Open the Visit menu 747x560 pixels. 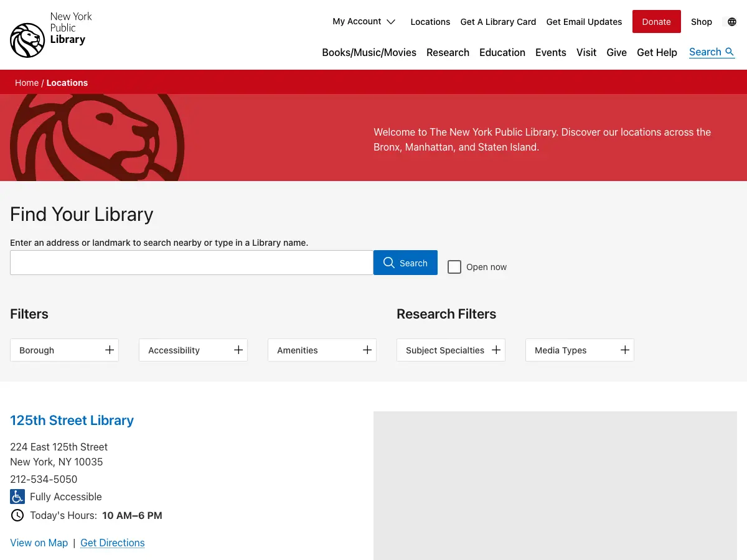click(586, 52)
